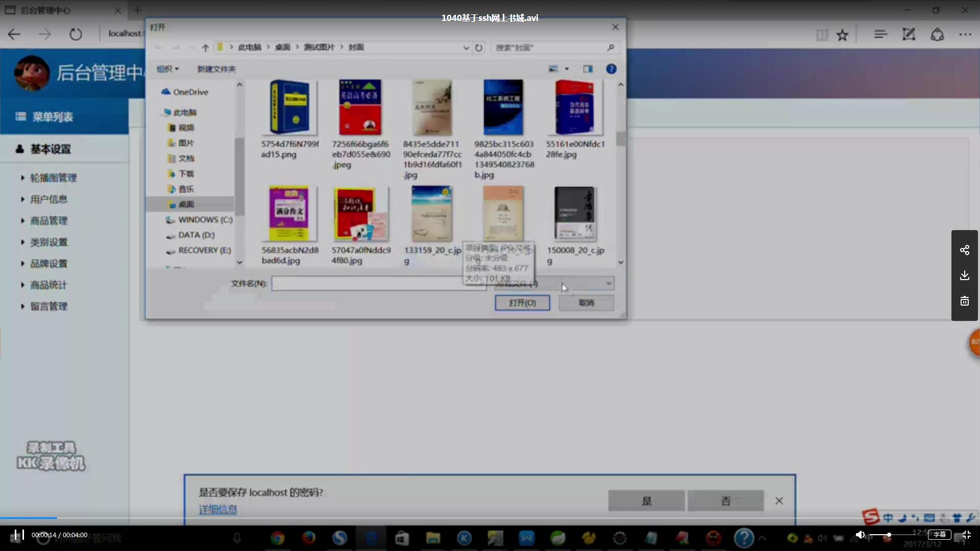Image resolution: width=980 pixels, height=551 pixels.
Task: Select 此电脑 in navigation pane
Action: 180,112
